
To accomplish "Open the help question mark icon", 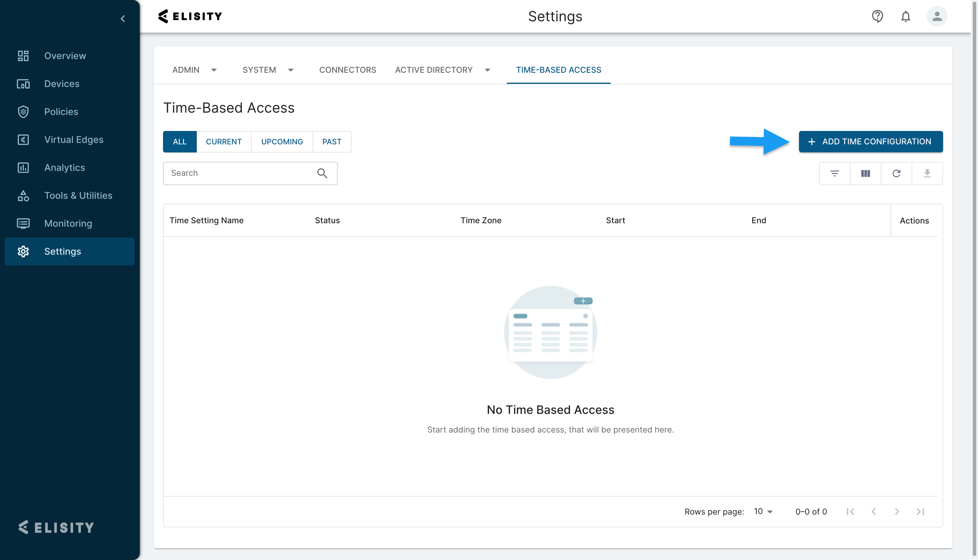I will pos(877,16).
